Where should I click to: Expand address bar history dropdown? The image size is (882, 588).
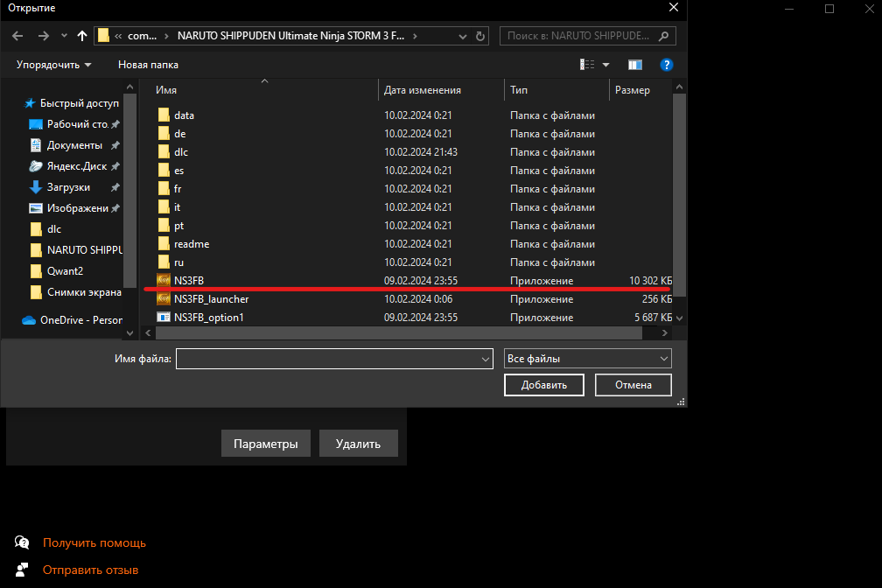click(x=462, y=36)
